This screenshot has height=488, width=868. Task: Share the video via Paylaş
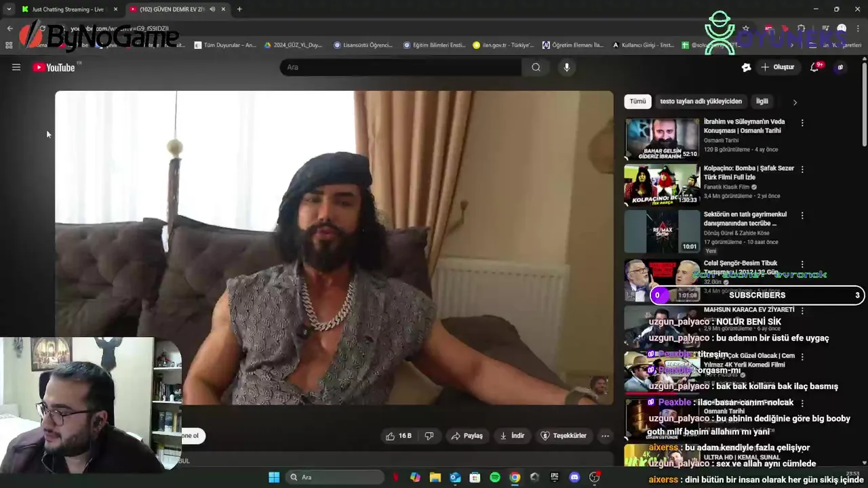(x=467, y=436)
